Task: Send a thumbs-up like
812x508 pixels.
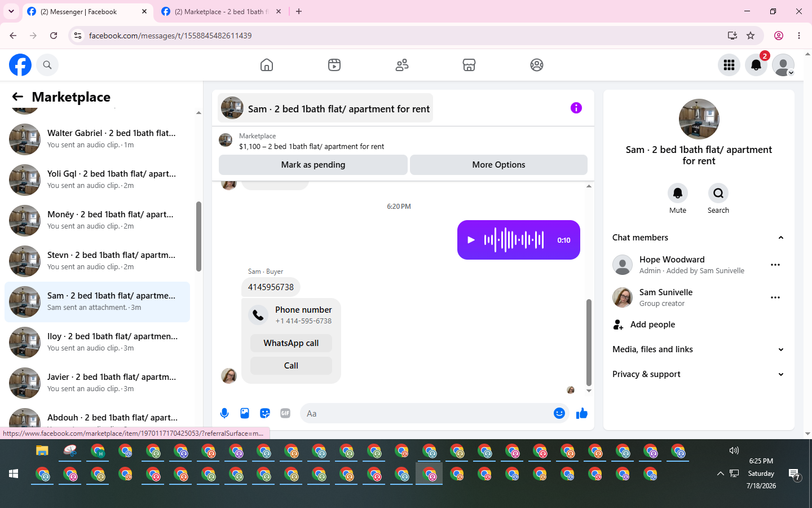Action: click(582, 414)
